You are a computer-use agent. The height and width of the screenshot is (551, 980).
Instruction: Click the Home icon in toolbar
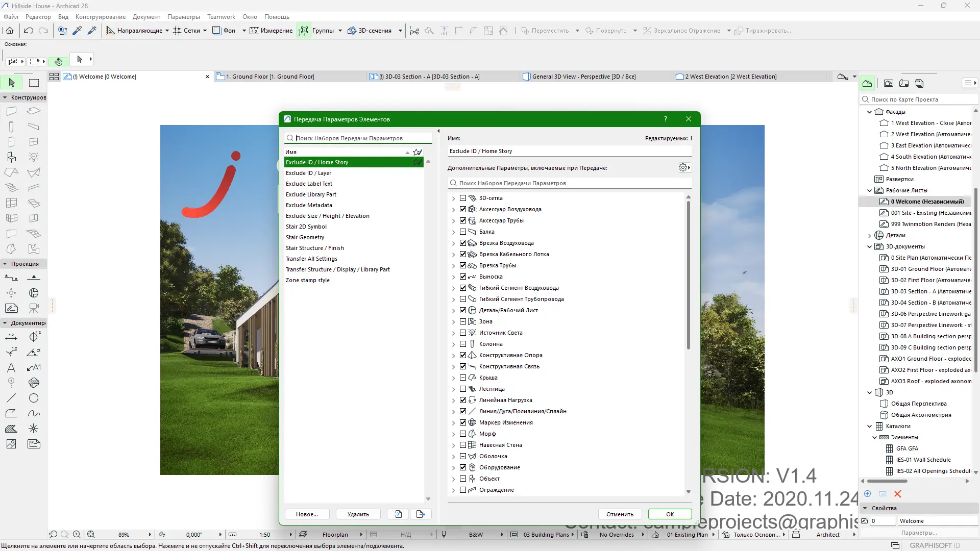pos(10,31)
